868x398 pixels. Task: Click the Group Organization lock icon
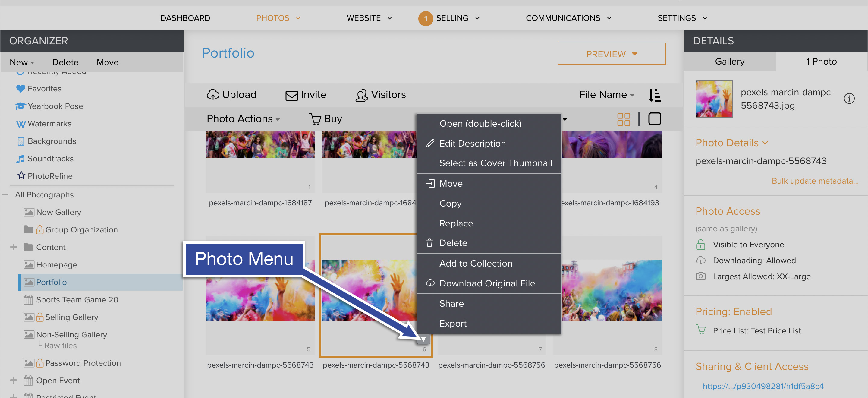click(40, 229)
